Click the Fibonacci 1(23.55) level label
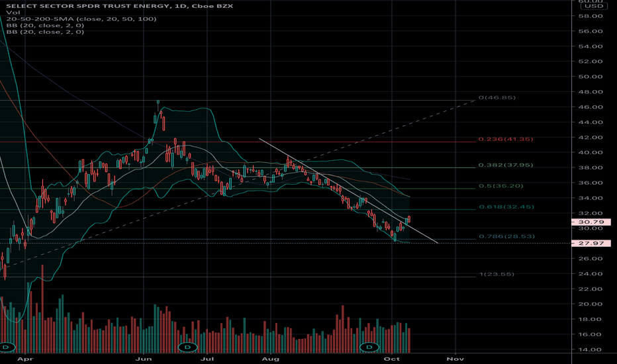The width and height of the screenshot is (617, 364). (497, 274)
